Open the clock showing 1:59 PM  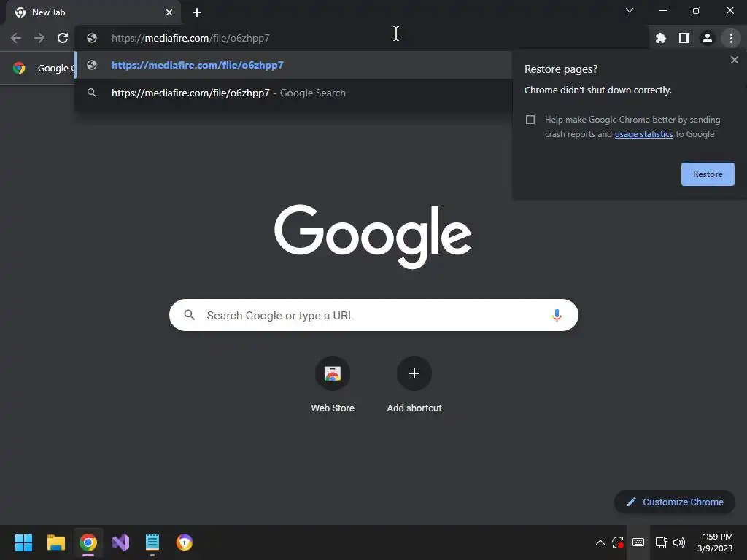coord(715,542)
